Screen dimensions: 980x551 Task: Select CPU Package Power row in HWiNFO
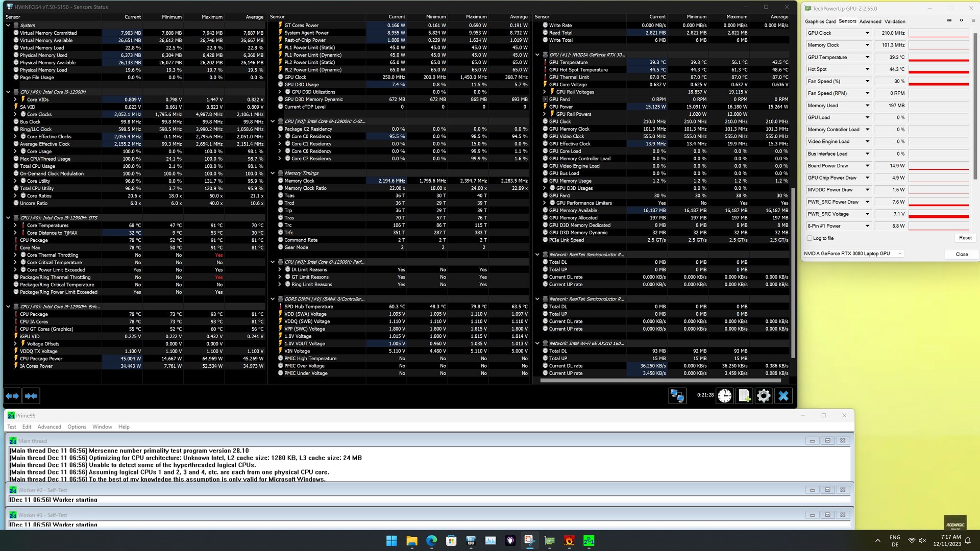pos(135,359)
